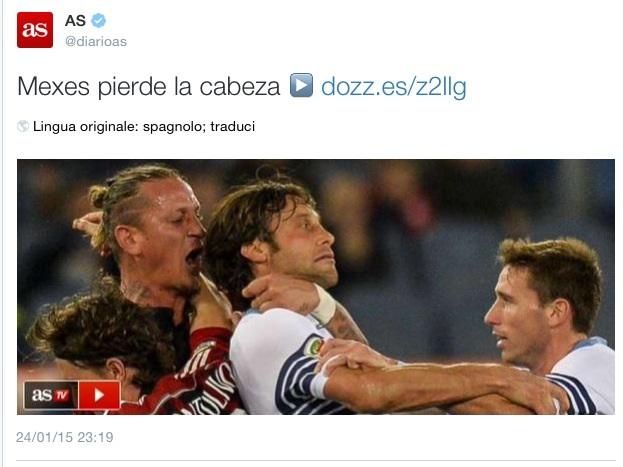The image size is (623, 467).
Task: Click the white wrist bandage in the photo
Action: [x=325, y=305]
